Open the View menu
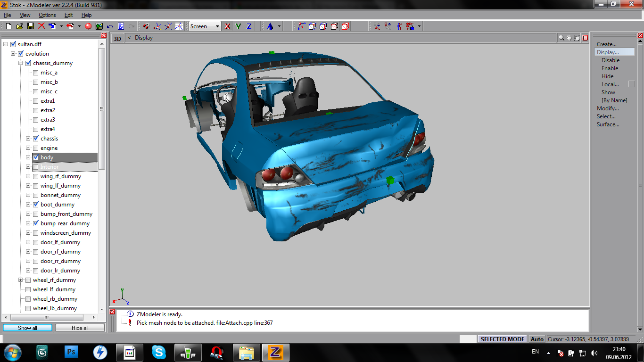The height and width of the screenshot is (362, 644). (25, 15)
